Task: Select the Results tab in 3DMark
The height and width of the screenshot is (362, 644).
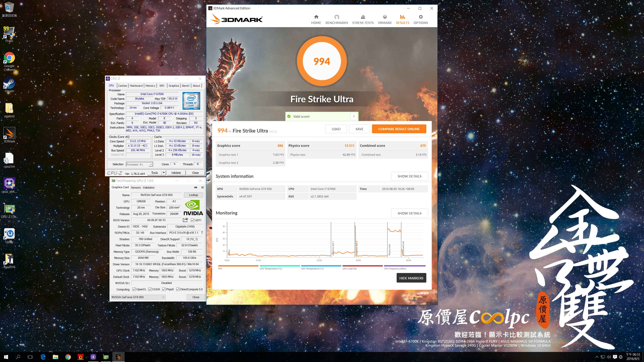Action: (x=402, y=19)
